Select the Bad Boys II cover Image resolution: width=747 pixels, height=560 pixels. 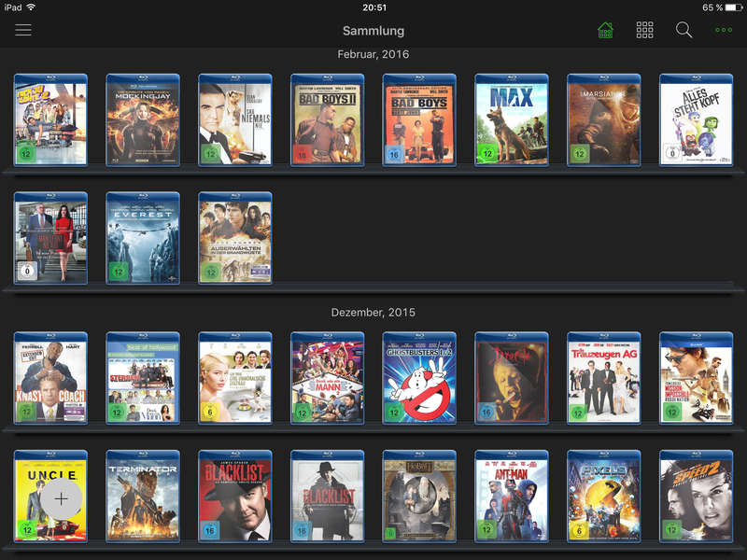click(x=327, y=120)
